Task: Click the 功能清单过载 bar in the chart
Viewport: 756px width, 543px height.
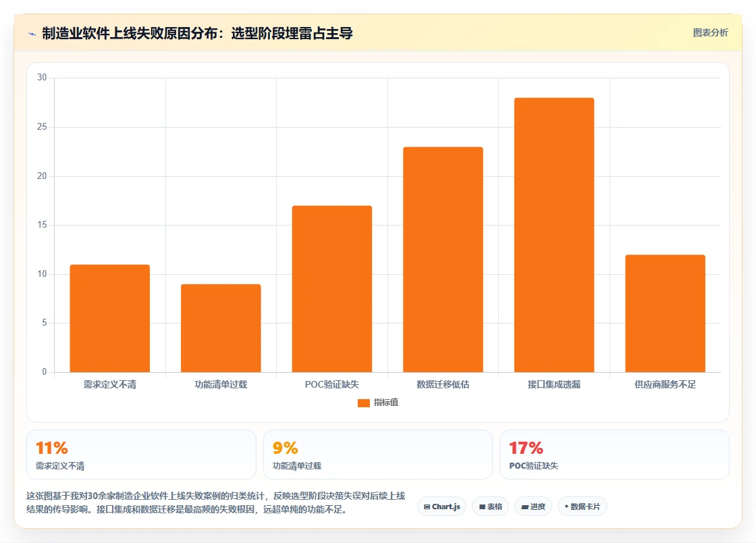Action: pos(221,328)
